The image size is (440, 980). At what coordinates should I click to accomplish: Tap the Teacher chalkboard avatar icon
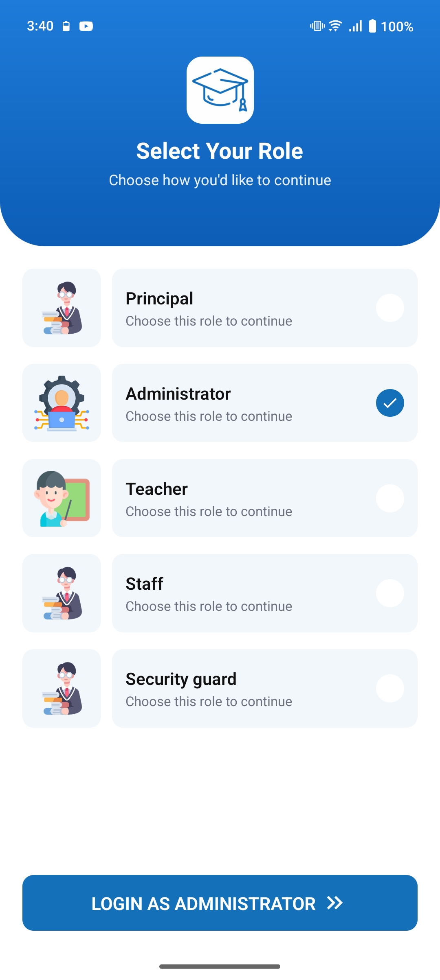(x=62, y=498)
